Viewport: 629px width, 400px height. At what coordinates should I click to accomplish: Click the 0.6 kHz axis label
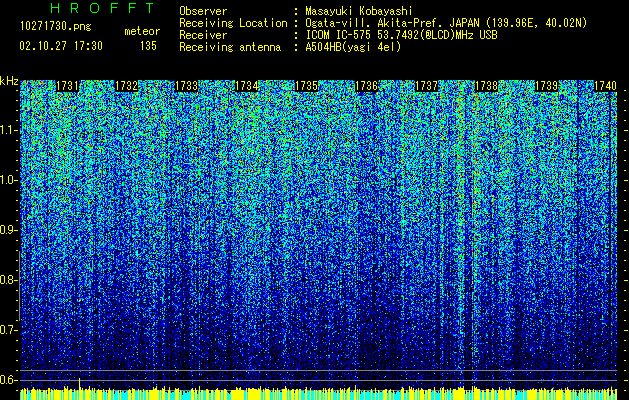click(x=8, y=380)
